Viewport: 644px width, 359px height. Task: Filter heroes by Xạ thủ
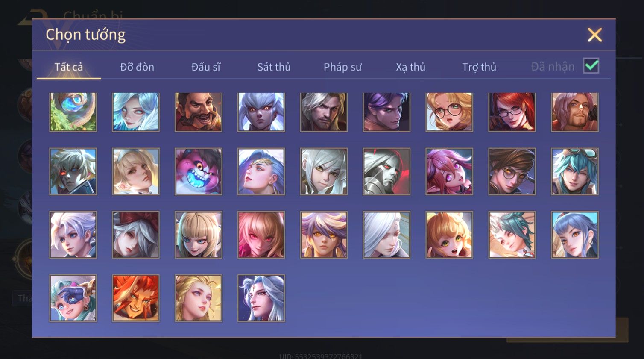[410, 67]
